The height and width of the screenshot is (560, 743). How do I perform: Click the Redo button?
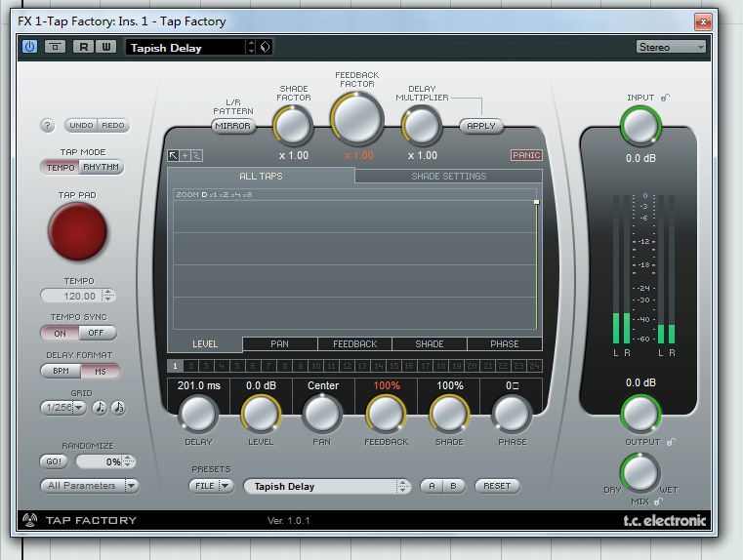pyautogui.click(x=113, y=126)
